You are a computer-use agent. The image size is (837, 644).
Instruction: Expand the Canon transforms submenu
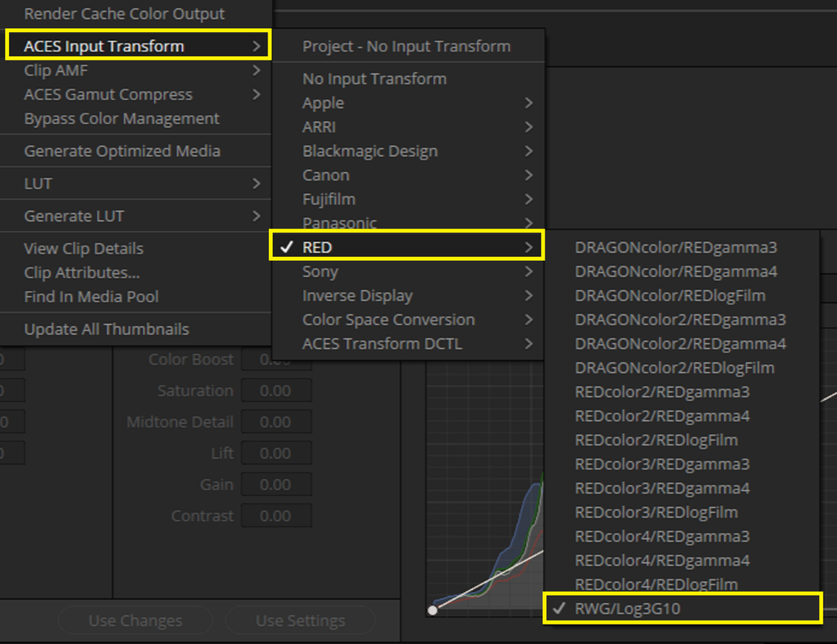[x=408, y=175]
